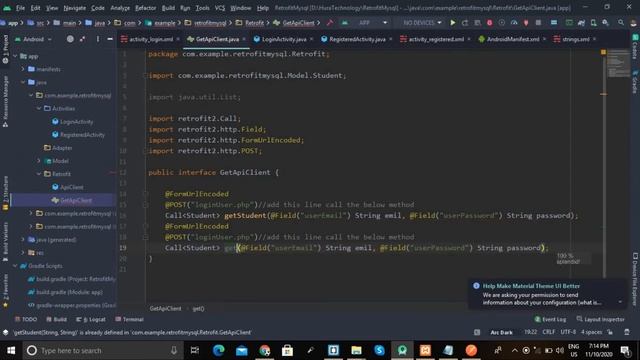This screenshot has height=360, width=640.
Task: Click the apply changes rerun icon
Action: point(465,23)
